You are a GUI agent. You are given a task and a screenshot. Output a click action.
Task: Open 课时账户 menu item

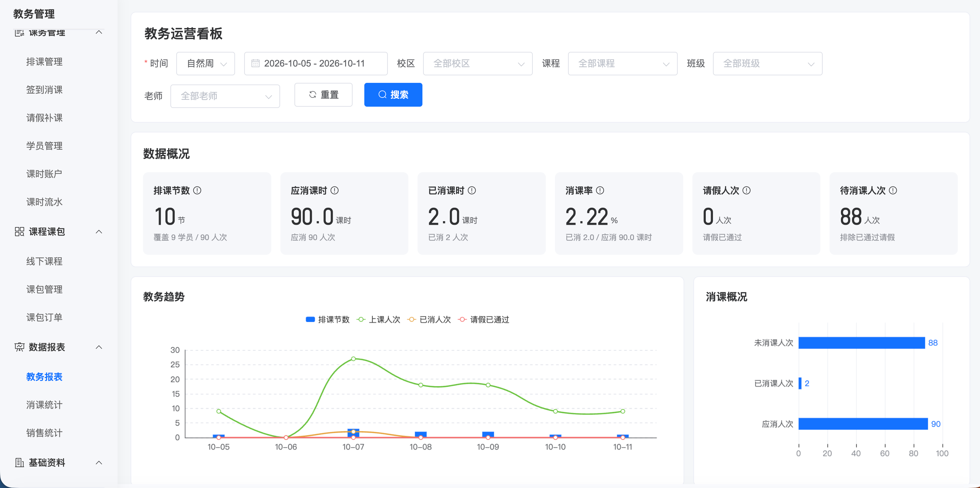(44, 174)
